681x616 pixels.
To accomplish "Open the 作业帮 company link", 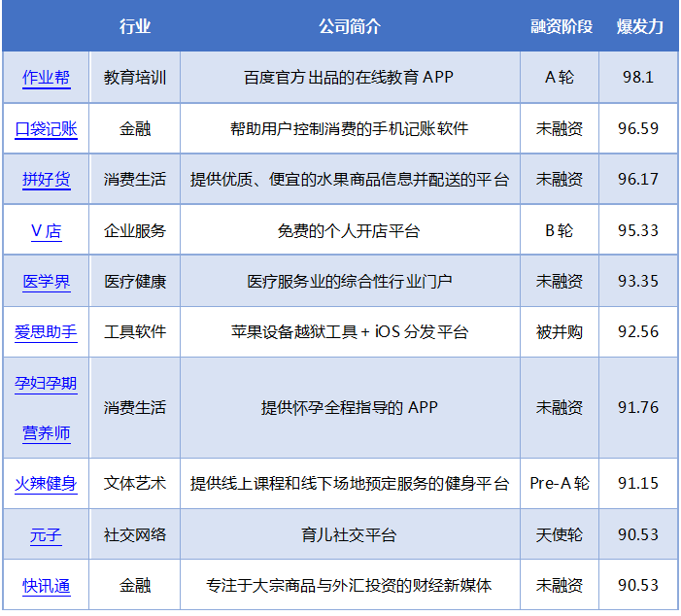I will pos(46,78).
